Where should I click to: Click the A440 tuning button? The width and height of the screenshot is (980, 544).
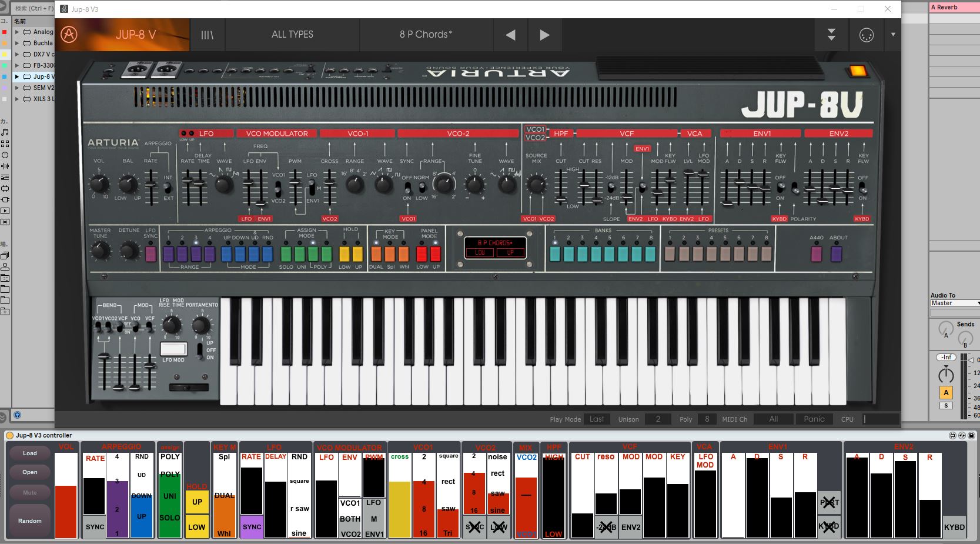816,253
